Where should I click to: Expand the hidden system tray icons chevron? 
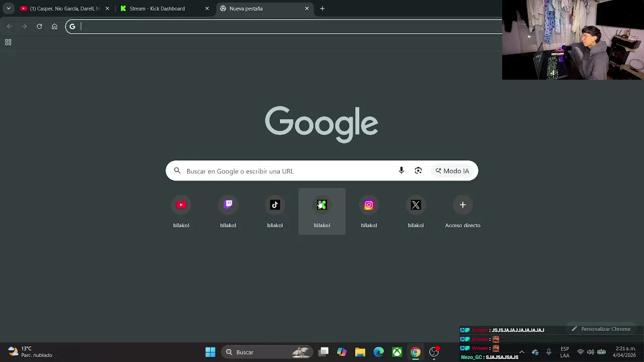[x=522, y=352]
